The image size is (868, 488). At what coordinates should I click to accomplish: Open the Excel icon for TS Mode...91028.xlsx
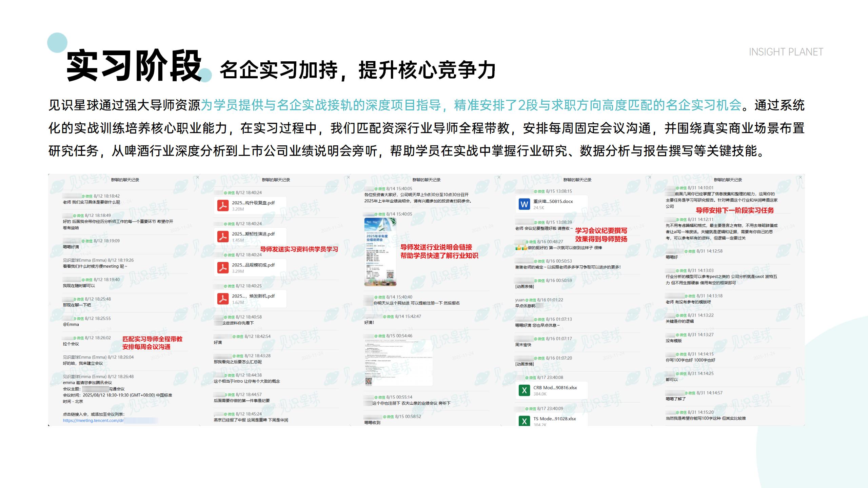click(524, 421)
